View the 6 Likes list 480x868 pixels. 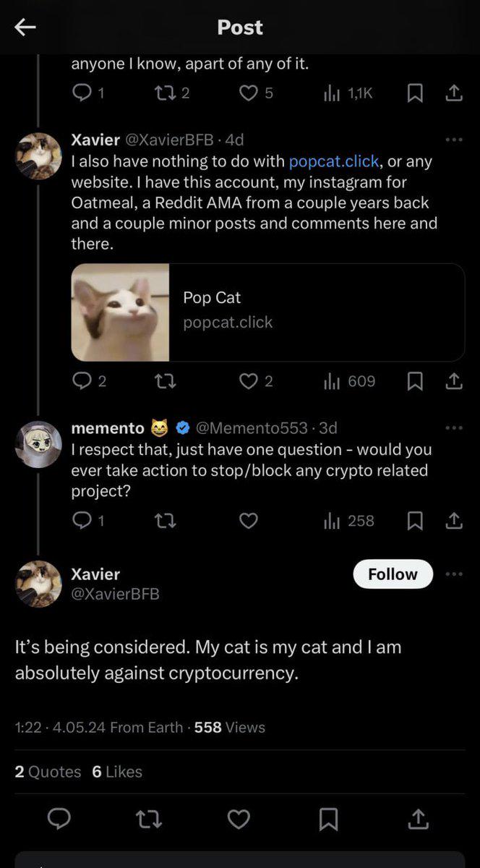[x=117, y=772]
